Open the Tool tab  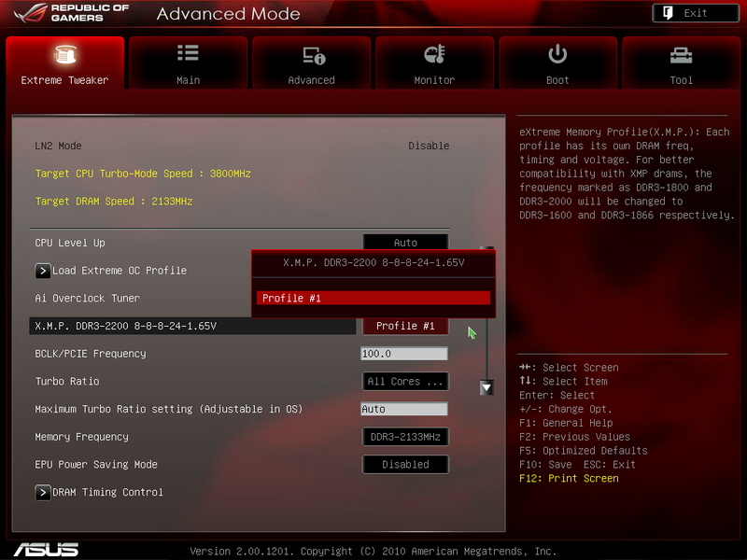click(x=682, y=63)
